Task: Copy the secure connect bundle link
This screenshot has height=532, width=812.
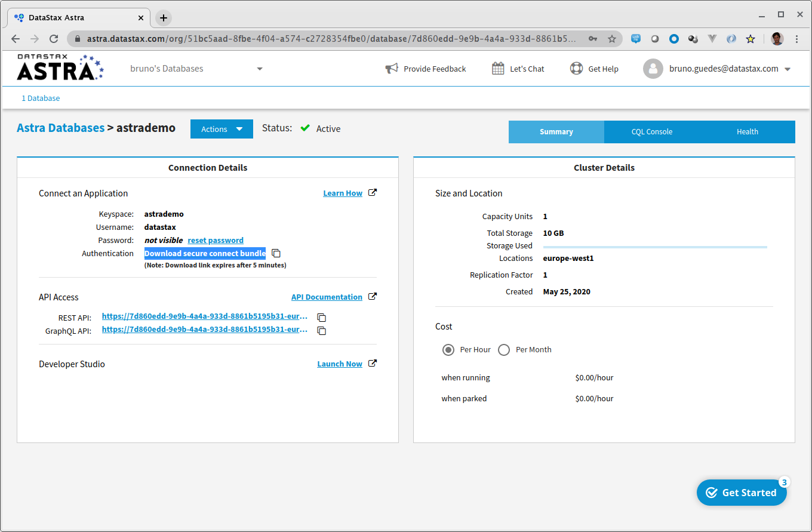Action: [276, 253]
